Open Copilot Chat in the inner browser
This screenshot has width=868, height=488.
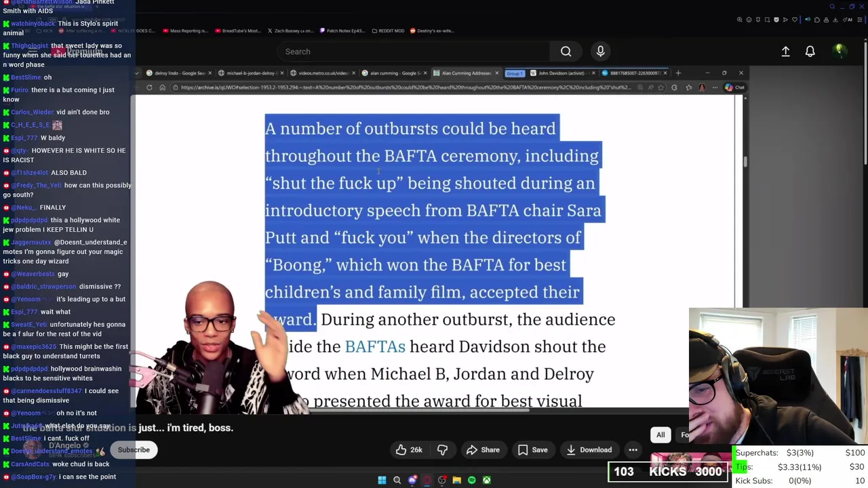734,87
